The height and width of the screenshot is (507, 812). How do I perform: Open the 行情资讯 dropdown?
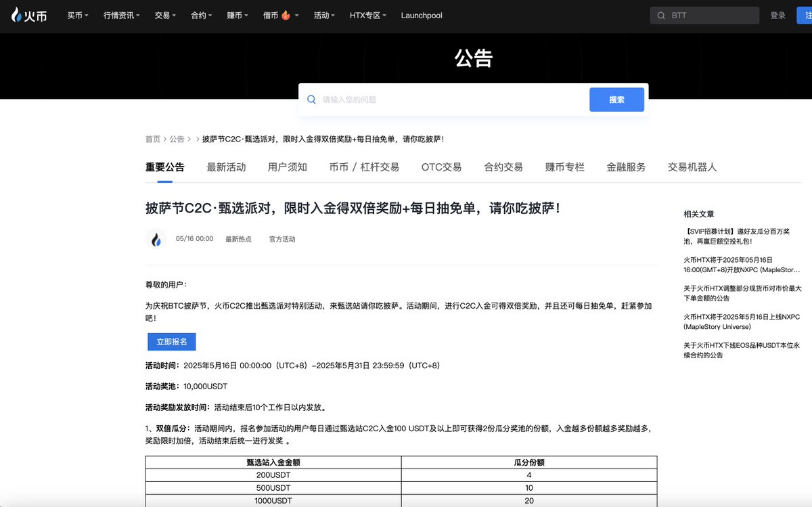tap(122, 16)
